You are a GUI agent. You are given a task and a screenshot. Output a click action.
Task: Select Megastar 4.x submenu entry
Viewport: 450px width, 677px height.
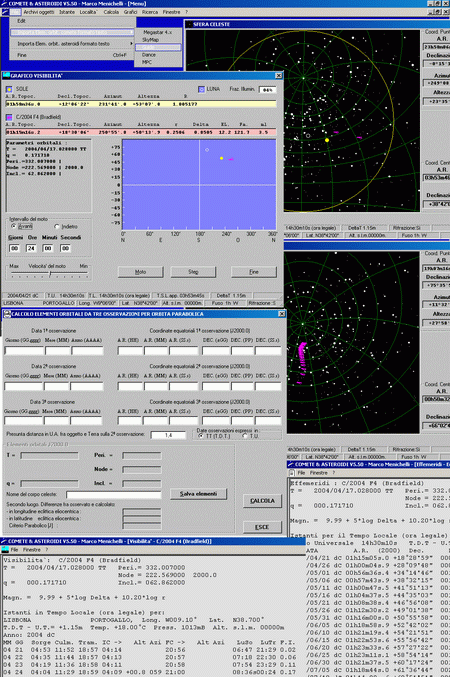coord(158,32)
